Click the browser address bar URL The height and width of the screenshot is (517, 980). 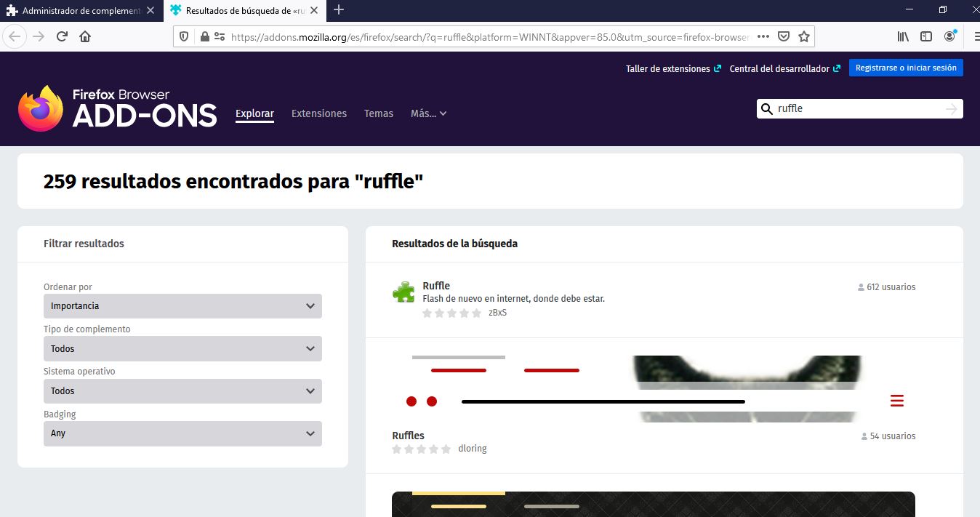490,36
